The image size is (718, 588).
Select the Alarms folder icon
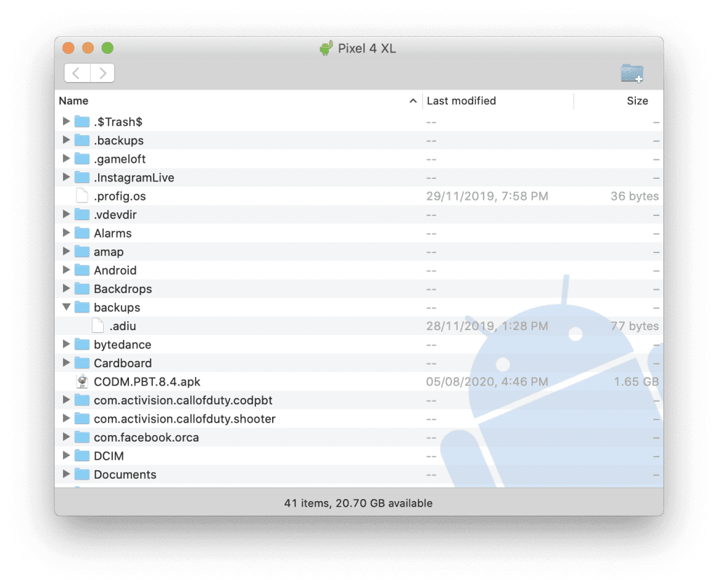(x=82, y=233)
